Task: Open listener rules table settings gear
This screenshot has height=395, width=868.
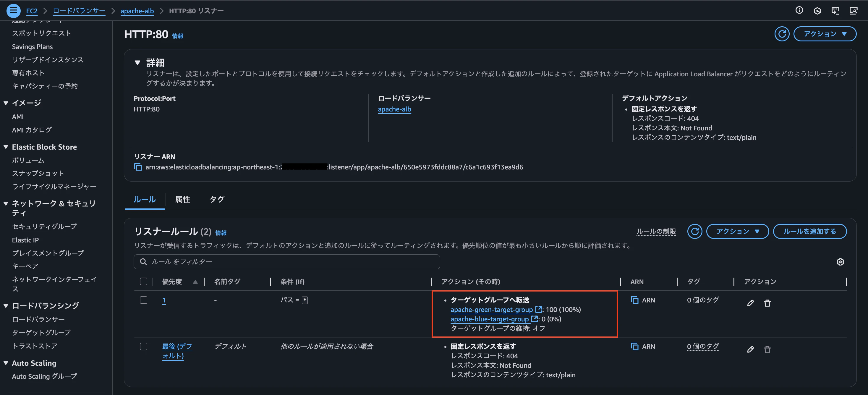Action: (840, 262)
